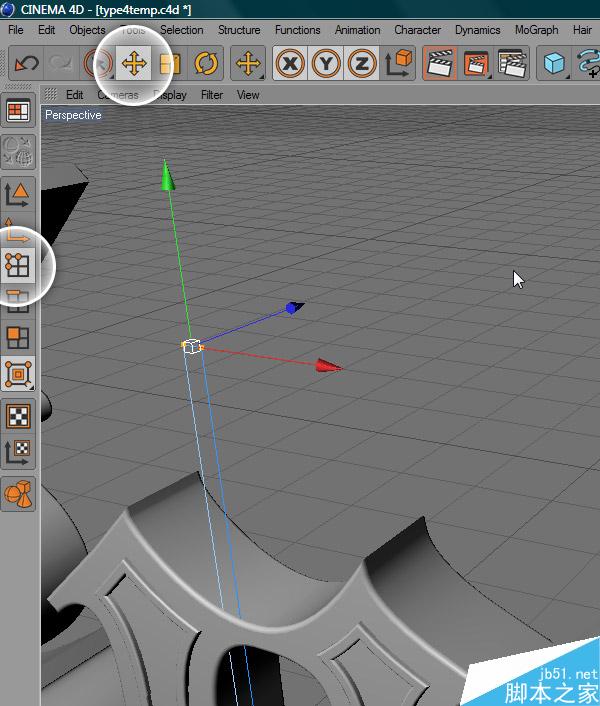This screenshot has height=706, width=600.
Task: Activate the highlighted Move tool
Action: [x=134, y=63]
